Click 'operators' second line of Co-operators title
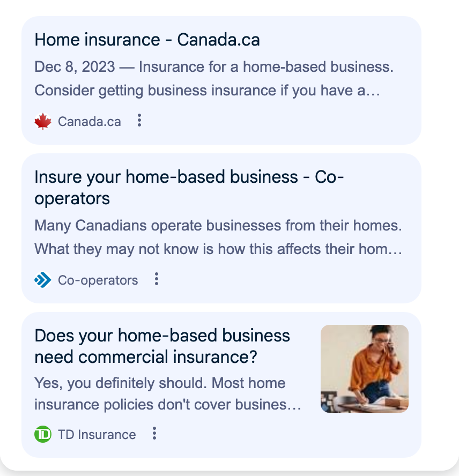459x476 pixels. tap(72, 199)
